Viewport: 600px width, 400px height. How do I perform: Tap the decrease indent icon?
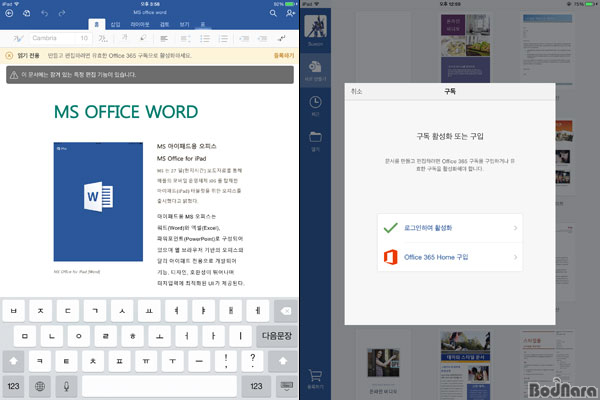click(244, 38)
